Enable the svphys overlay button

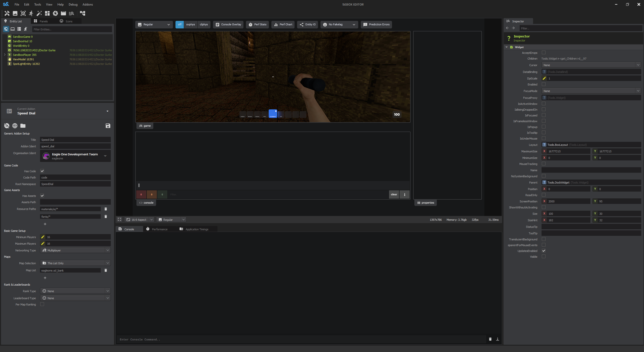click(191, 24)
